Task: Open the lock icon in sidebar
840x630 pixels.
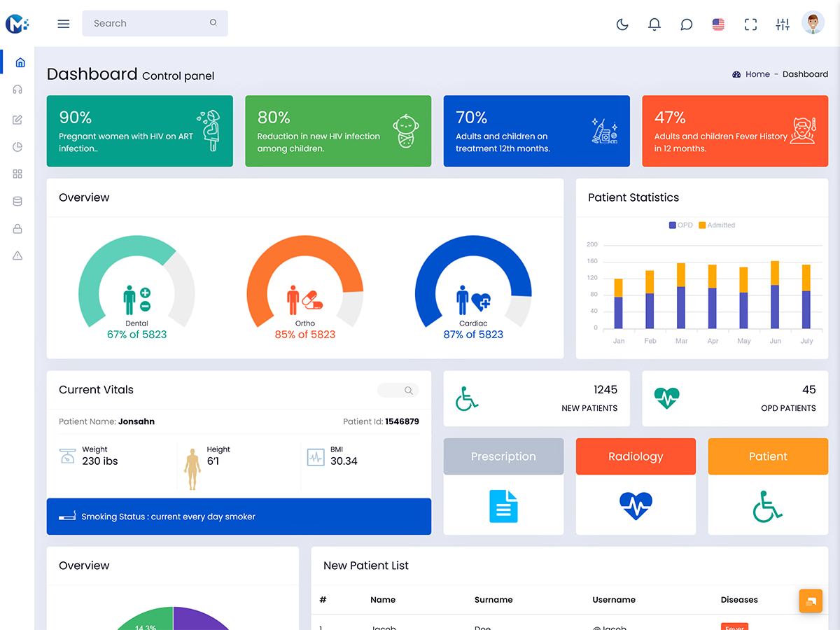Action: tap(17, 229)
